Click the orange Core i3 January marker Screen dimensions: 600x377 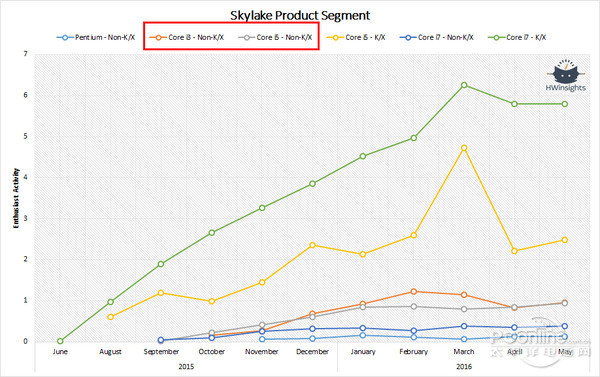363,304
